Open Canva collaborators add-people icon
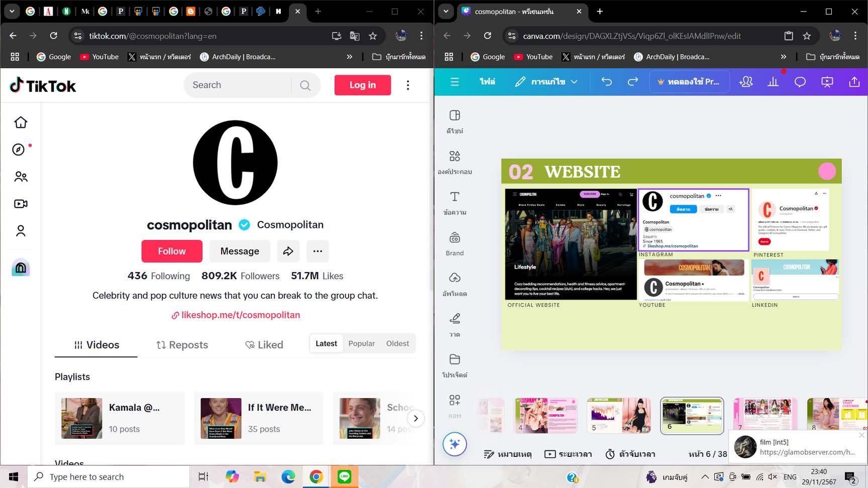This screenshot has height=488, width=868. pyautogui.click(x=746, y=82)
